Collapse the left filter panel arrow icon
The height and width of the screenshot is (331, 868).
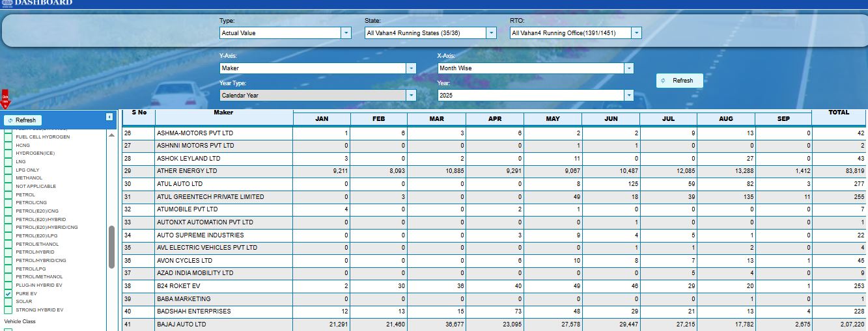click(x=109, y=116)
